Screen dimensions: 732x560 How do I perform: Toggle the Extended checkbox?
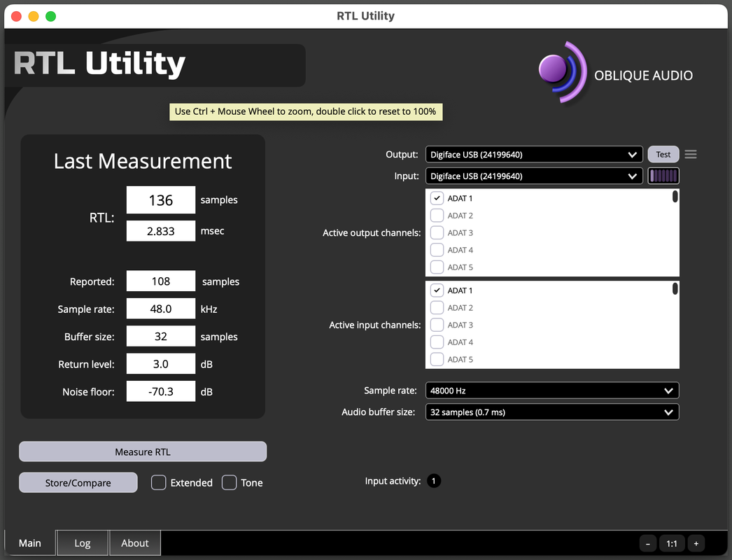pos(159,482)
